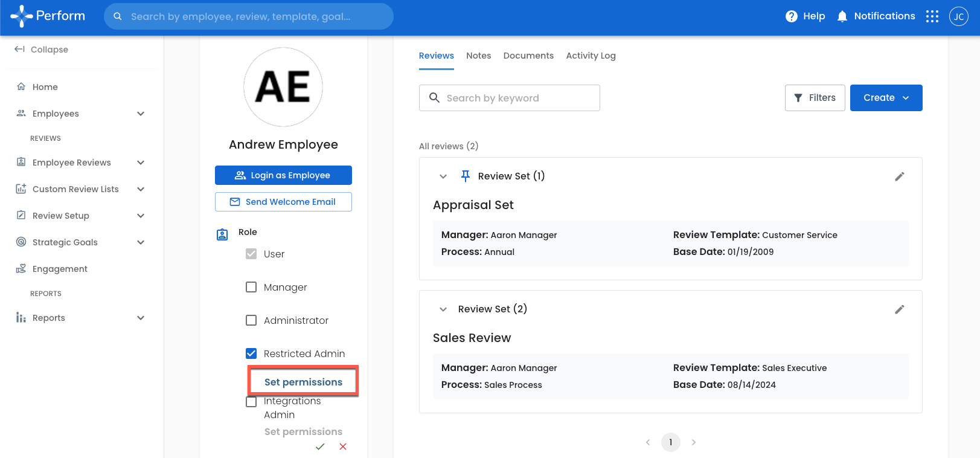This screenshot has width=980, height=458.
Task: Click the Notifications bell icon
Action: tap(842, 16)
